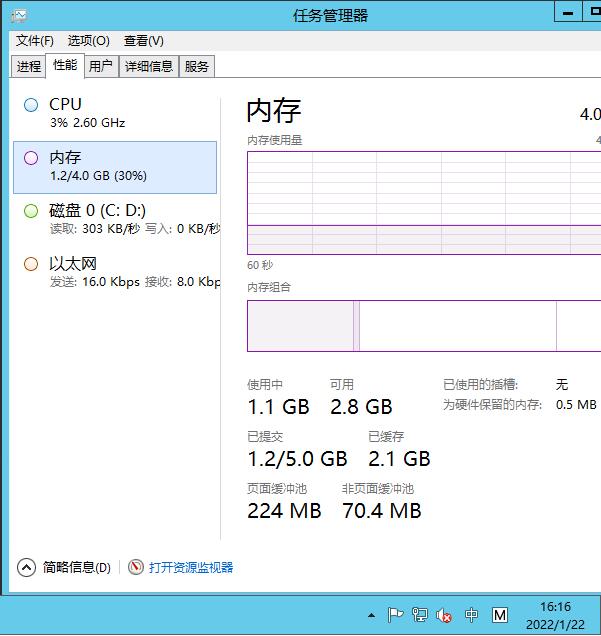The width and height of the screenshot is (601, 636).
Task: Select 磁盘 0 (C: D:) entry
Action: click(x=115, y=219)
